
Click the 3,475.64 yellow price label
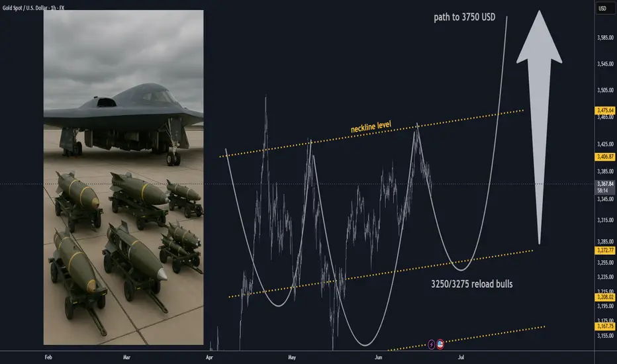605,110
